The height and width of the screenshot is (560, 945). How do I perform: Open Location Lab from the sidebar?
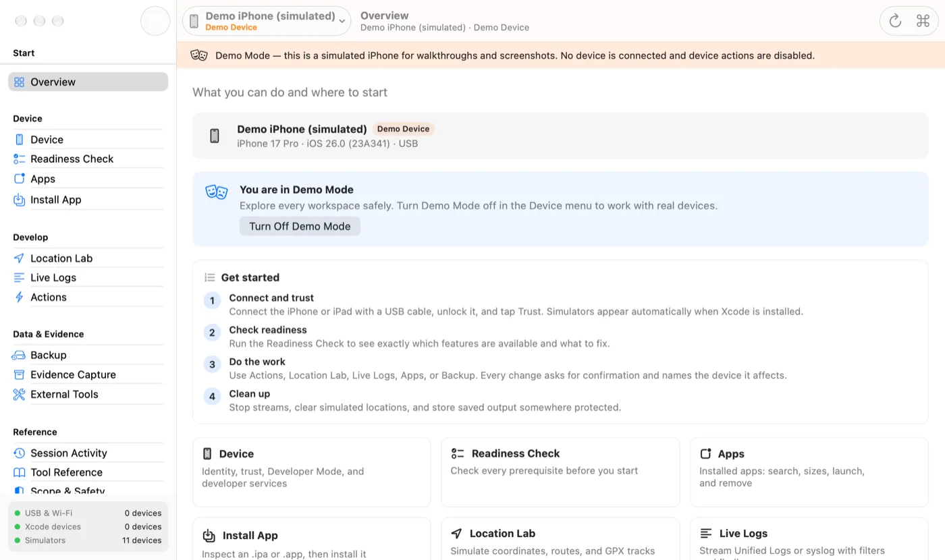pyautogui.click(x=88, y=258)
